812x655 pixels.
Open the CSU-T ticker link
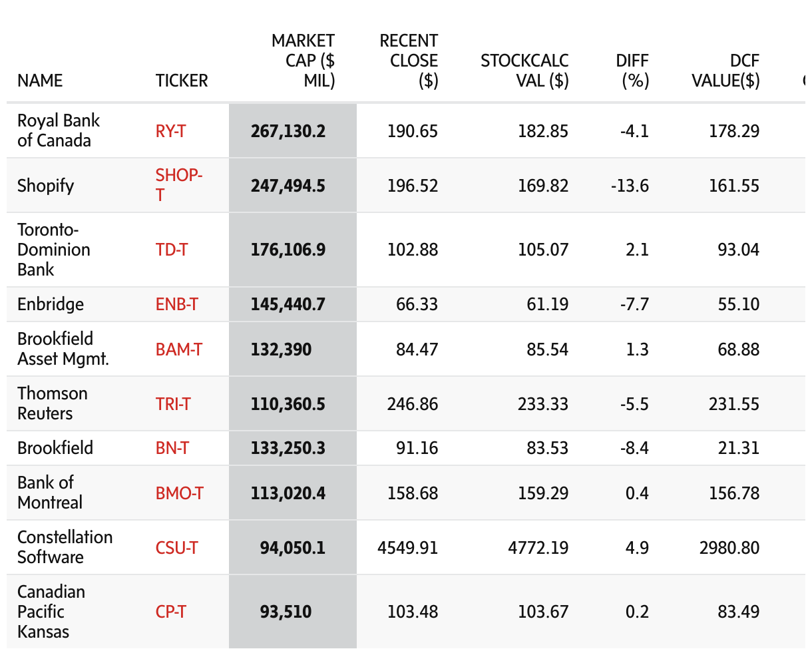176,548
